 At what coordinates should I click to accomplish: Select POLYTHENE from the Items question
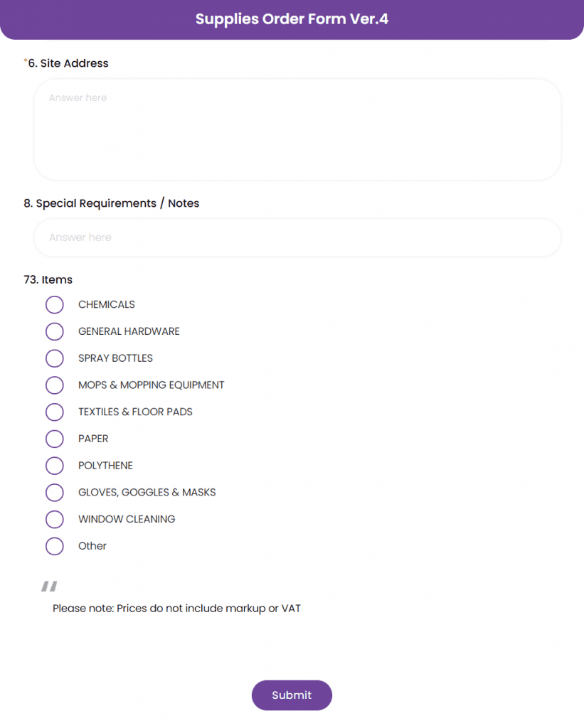55,466
